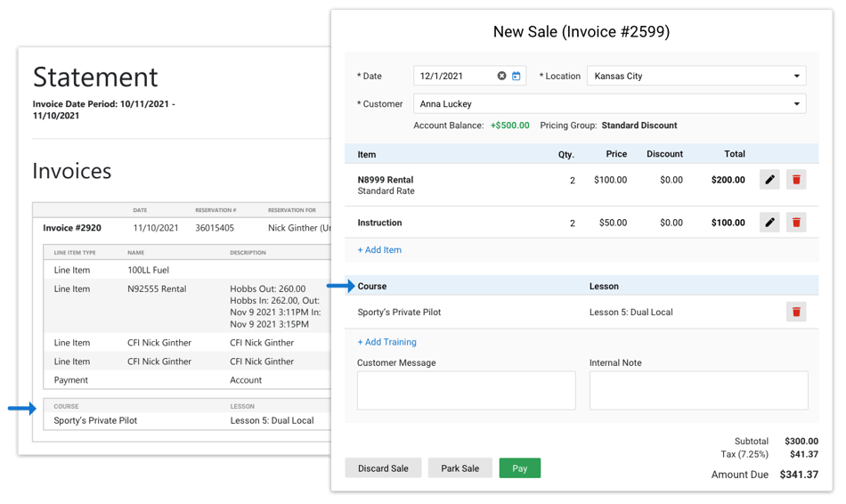Screen dimensions: 846x504
Task: Select Sporty's Private Pilot in New Sale
Action: click(x=399, y=312)
